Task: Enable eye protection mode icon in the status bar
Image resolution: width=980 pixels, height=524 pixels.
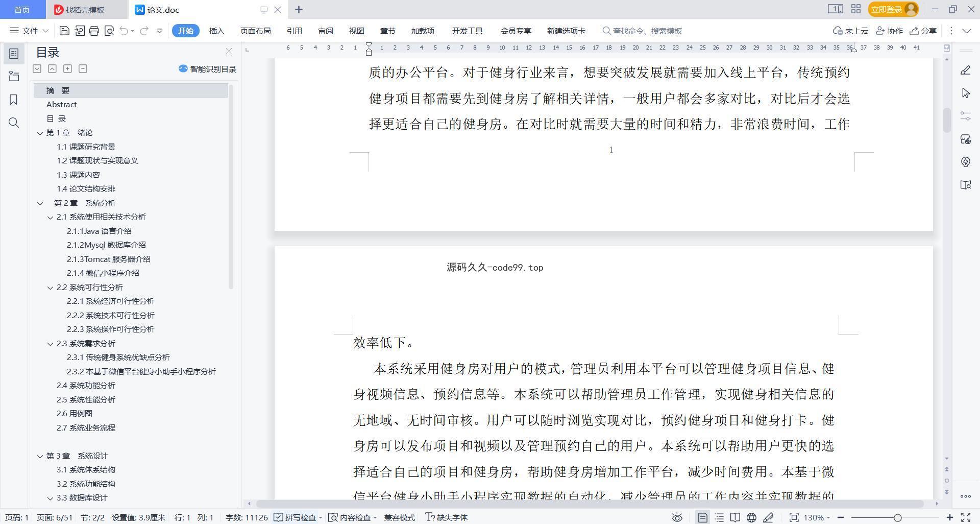Action: [x=677, y=517]
